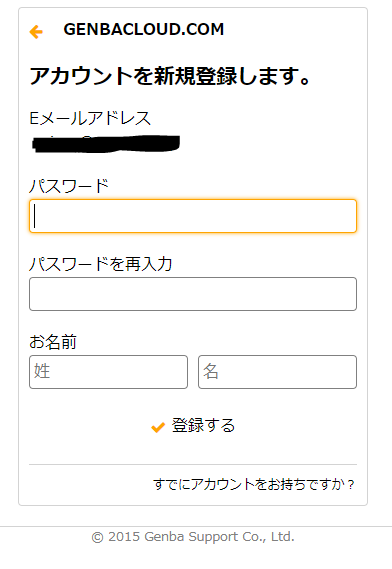The width and height of the screenshot is (392, 569).
Task: Click the アカウントを新規登録します。 heading
Action: [170, 76]
